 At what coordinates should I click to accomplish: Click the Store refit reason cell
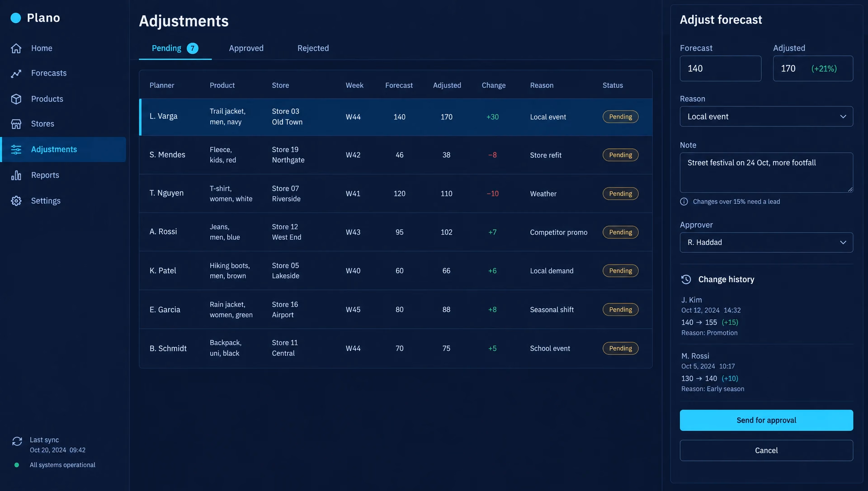pyautogui.click(x=546, y=155)
